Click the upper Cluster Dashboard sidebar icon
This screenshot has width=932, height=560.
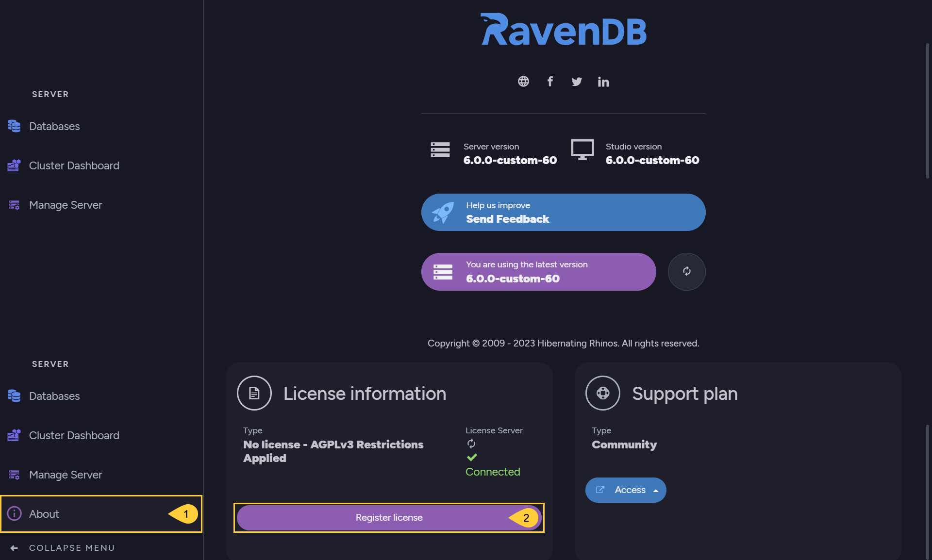click(14, 165)
